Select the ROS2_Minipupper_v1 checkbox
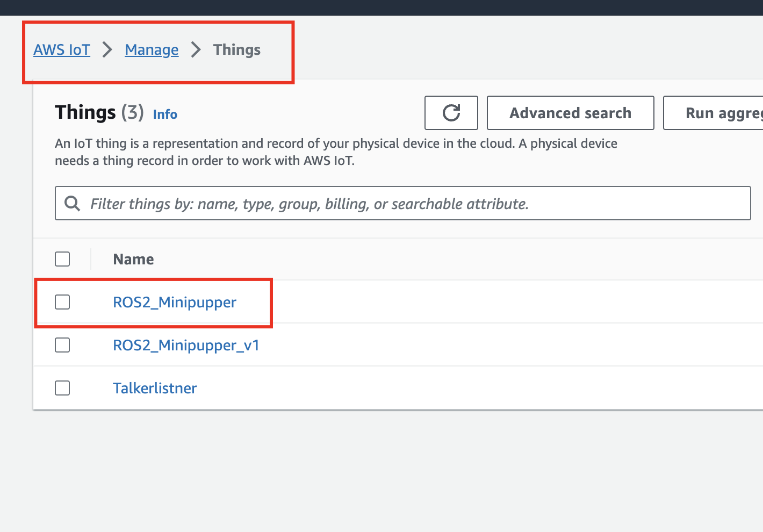 (x=62, y=345)
